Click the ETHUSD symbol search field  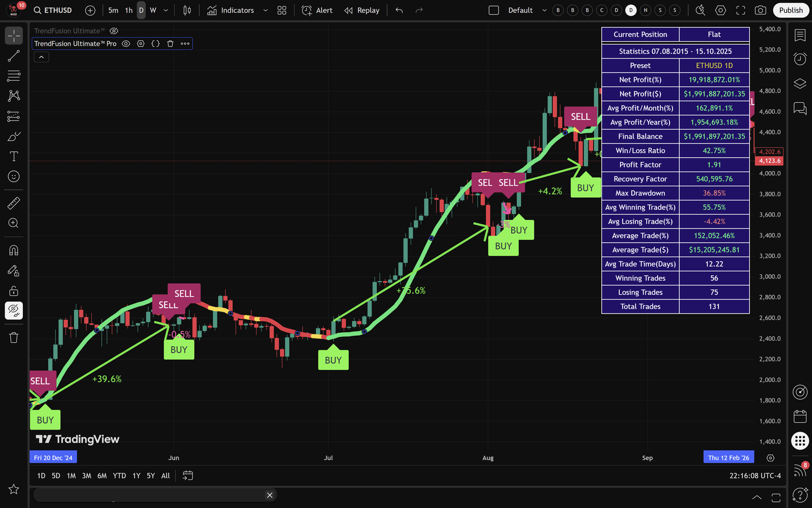tap(53, 10)
